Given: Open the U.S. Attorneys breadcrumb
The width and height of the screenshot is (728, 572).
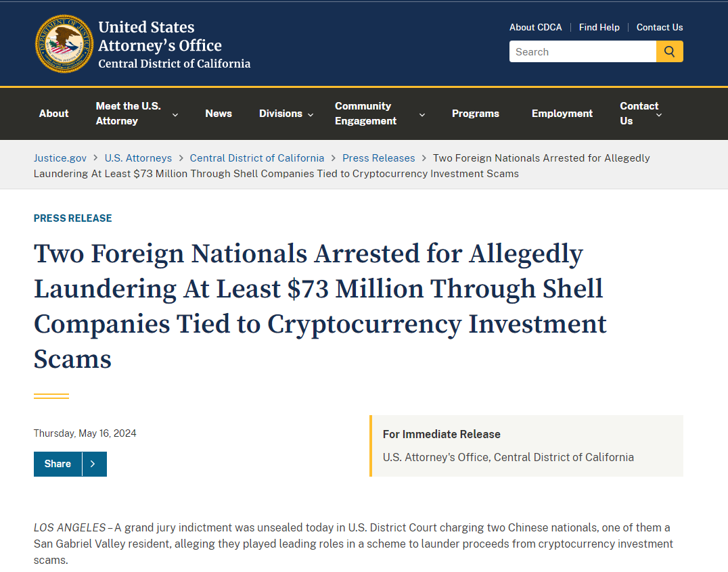Looking at the screenshot, I should tap(138, 158).
